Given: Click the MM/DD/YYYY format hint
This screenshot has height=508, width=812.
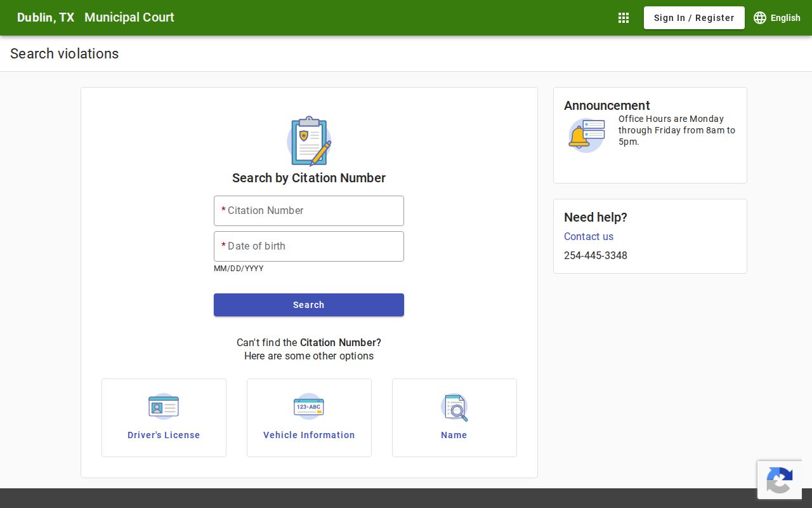Looking at the screenshot, I should point(239,269).
